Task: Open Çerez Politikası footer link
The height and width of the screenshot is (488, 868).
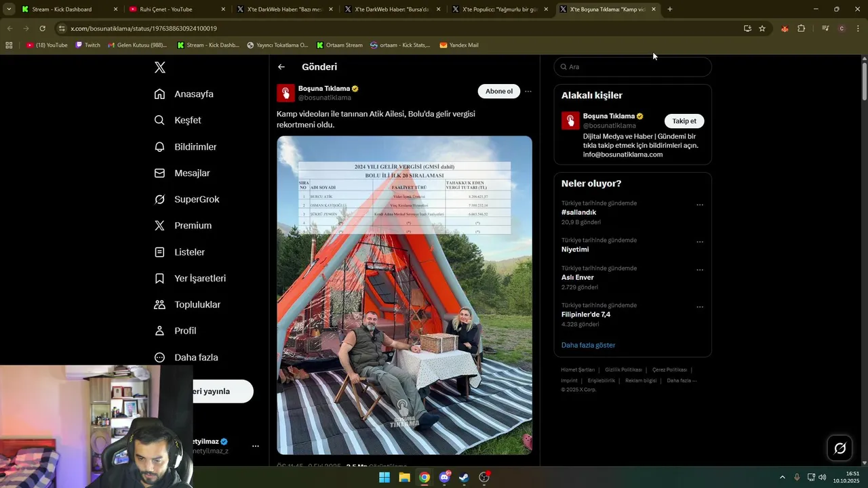Action: 669,370
